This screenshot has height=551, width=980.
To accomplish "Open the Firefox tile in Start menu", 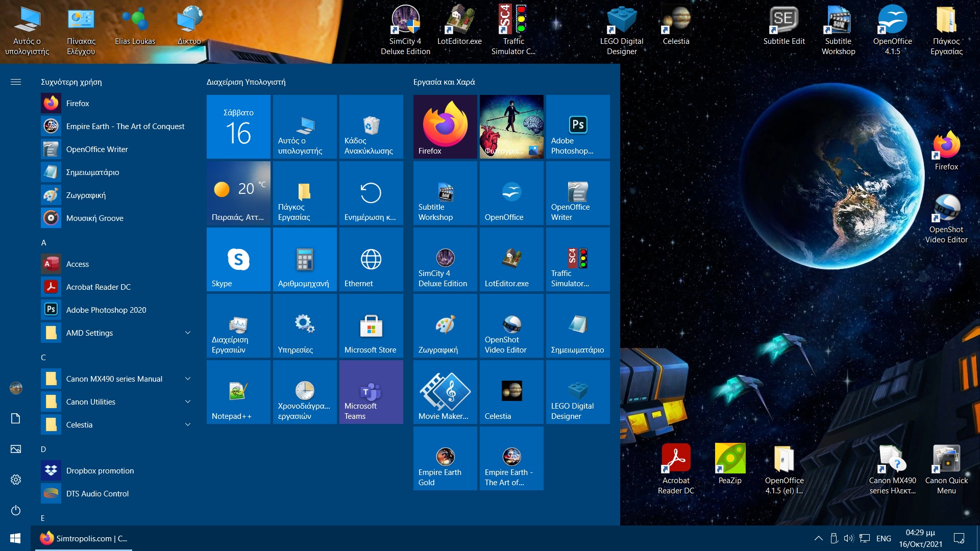I will [445, 127].
